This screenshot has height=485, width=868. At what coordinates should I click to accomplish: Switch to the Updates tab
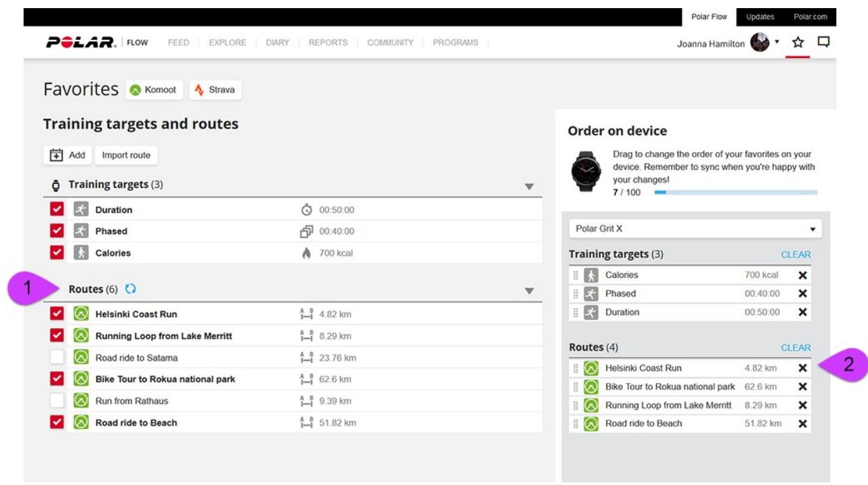click(760, 17)
